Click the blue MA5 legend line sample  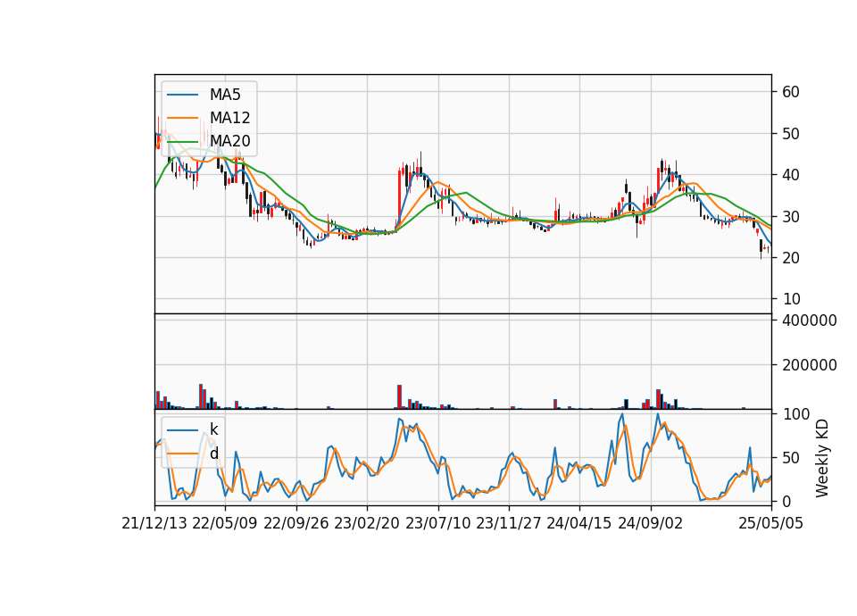[x=182, y=95]
